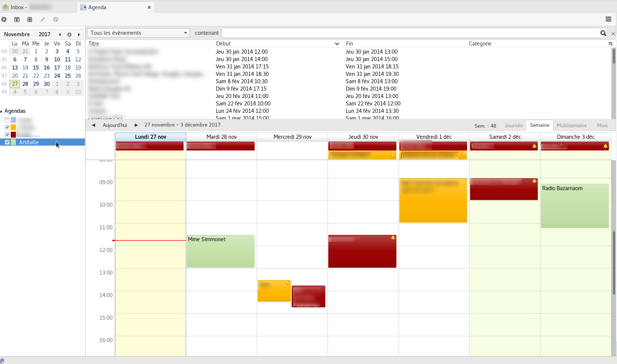The image size is (617, 364).
Task: Click the blue agenda color swatch
Action: (x=13, y=120)
